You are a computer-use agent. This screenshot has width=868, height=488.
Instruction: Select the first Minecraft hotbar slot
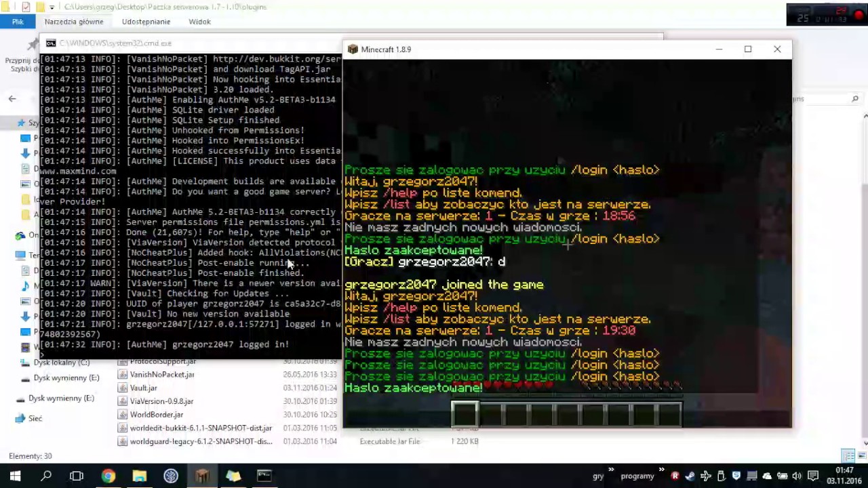tap(465, 414)
